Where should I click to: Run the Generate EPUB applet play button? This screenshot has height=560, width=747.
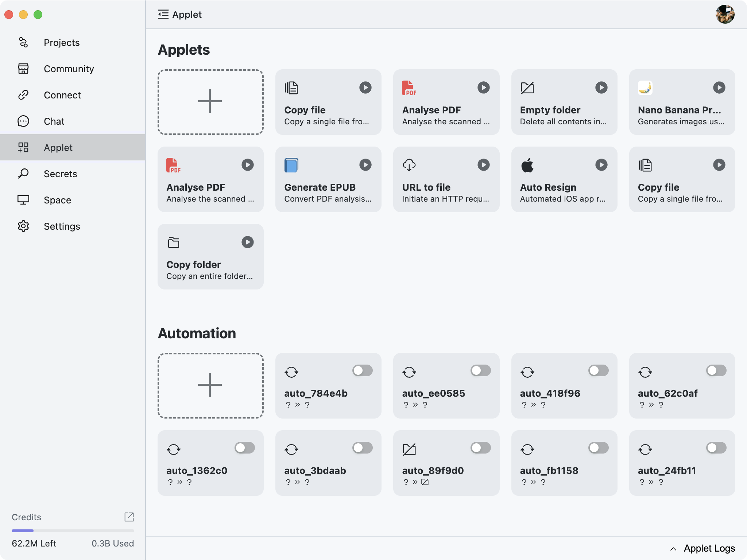coord(365,165)
